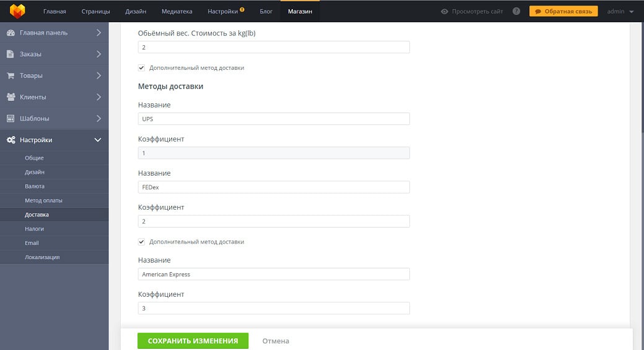This screenshot has width=644, height=350.
Task: Expand Товары submenu chevron
Action: 98,75
